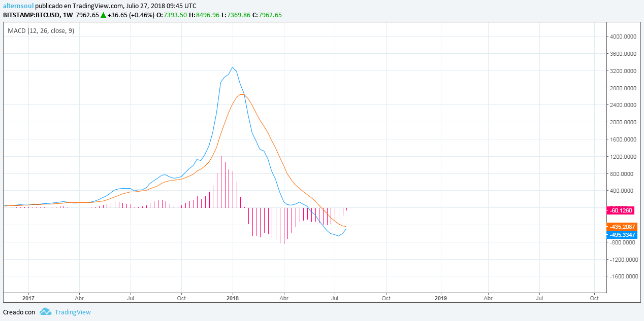This screenshot has height=321, width=644.
Task: Open the alternsoul author link
Action: coord(18,6)
